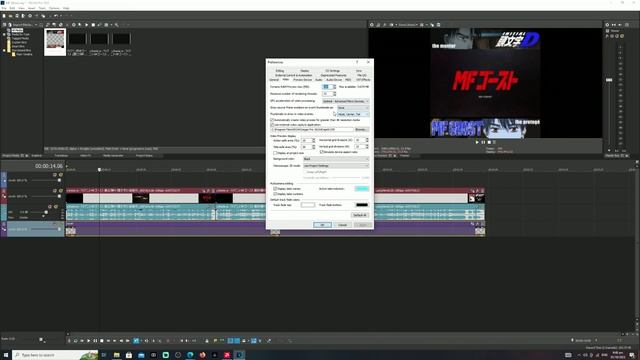640x360 pixels.
Task: Toggle Loop Playback in the transport bar
Action: [x=76, y=340]
